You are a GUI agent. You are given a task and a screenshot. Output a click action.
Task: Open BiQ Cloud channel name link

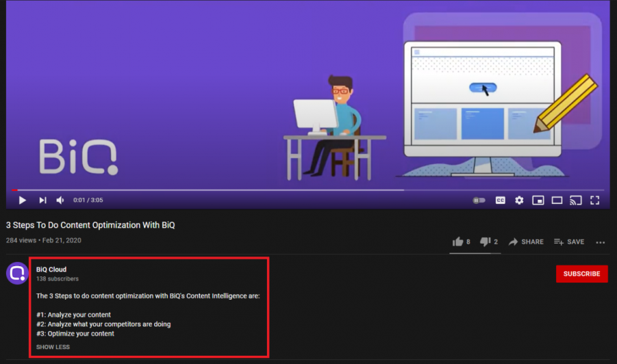tap(51, 270)
